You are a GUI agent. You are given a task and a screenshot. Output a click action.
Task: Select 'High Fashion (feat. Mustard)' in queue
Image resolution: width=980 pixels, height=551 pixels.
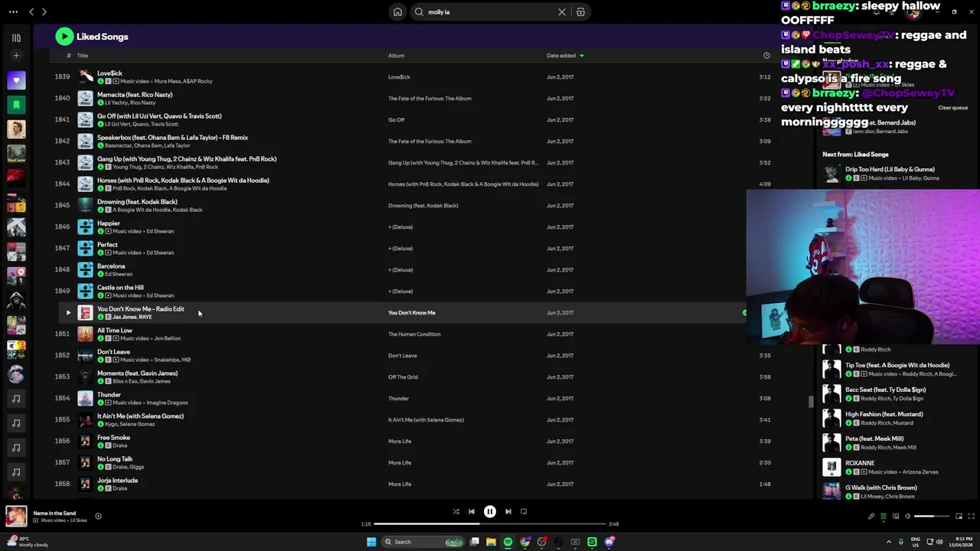click(884, 415)
